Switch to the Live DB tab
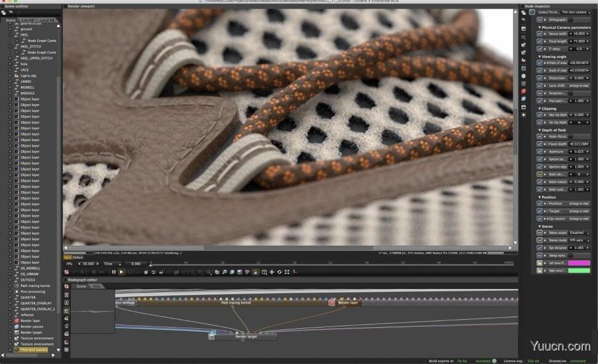The height and width of the screenshot is (364, 598). coord(28,20)
